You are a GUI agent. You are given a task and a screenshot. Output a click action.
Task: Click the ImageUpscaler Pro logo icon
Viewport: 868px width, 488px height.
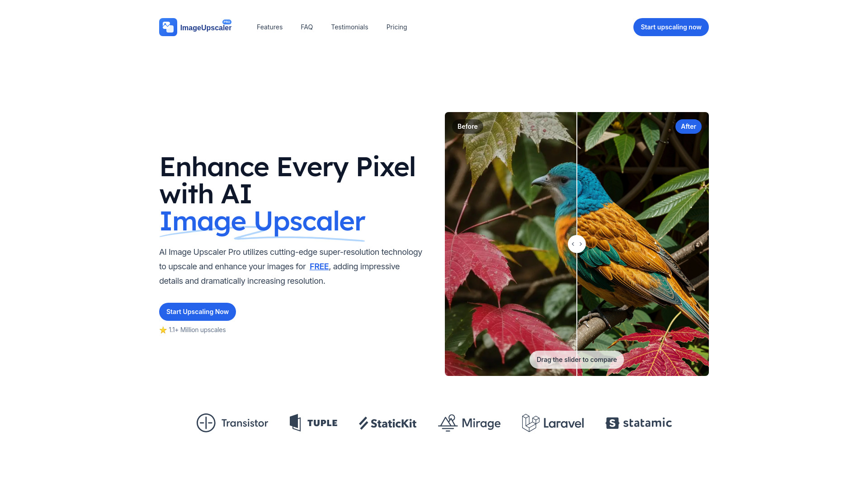click(168, 27)
